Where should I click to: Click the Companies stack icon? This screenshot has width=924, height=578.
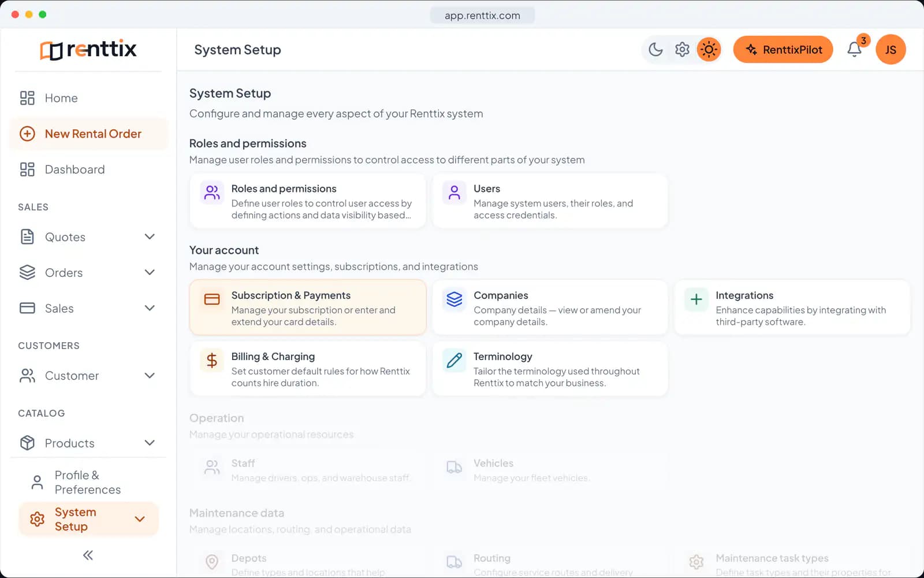pos(454,299)
